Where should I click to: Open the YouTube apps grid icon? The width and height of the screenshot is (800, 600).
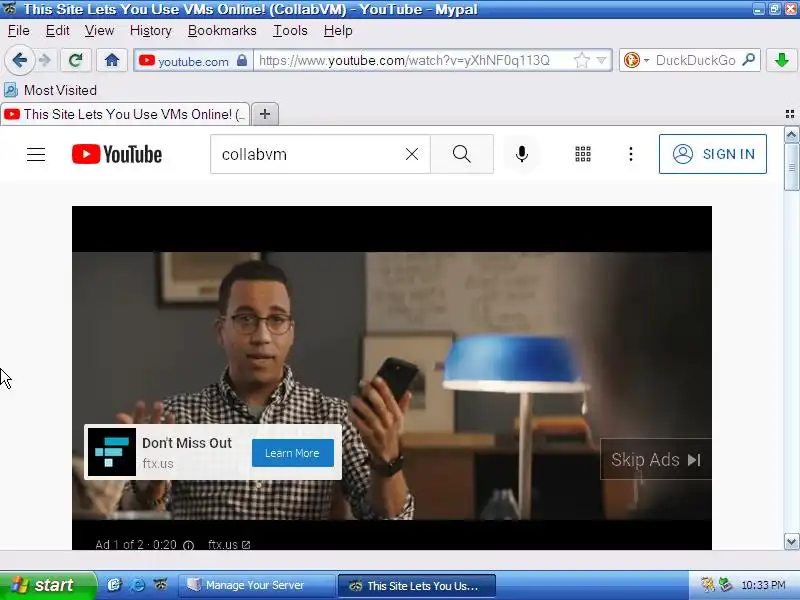point(583,154)
